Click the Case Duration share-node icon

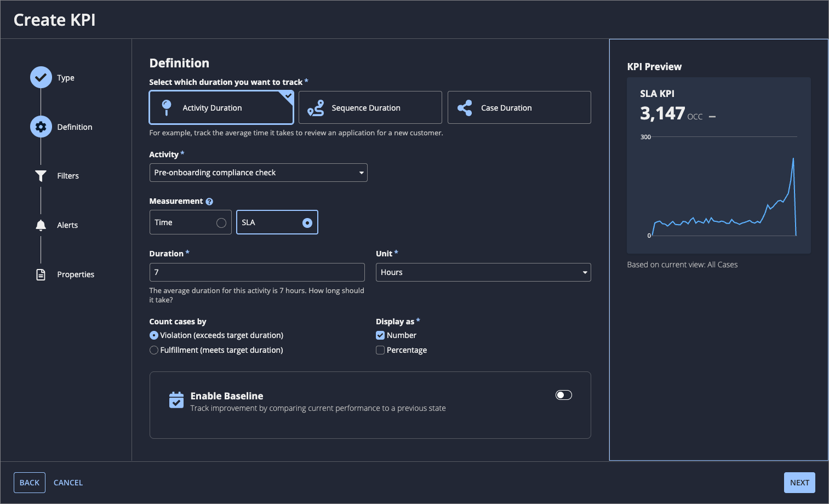pos(465,108)
